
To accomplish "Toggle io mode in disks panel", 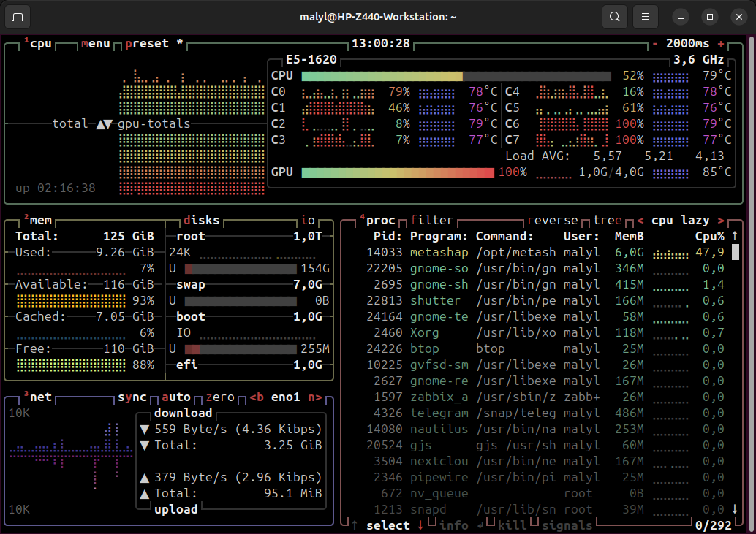I will 308,221.
